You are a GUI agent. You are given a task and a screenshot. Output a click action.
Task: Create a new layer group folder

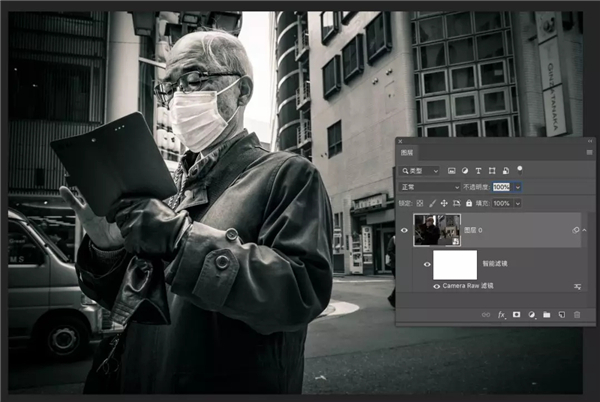pos(547,314)
